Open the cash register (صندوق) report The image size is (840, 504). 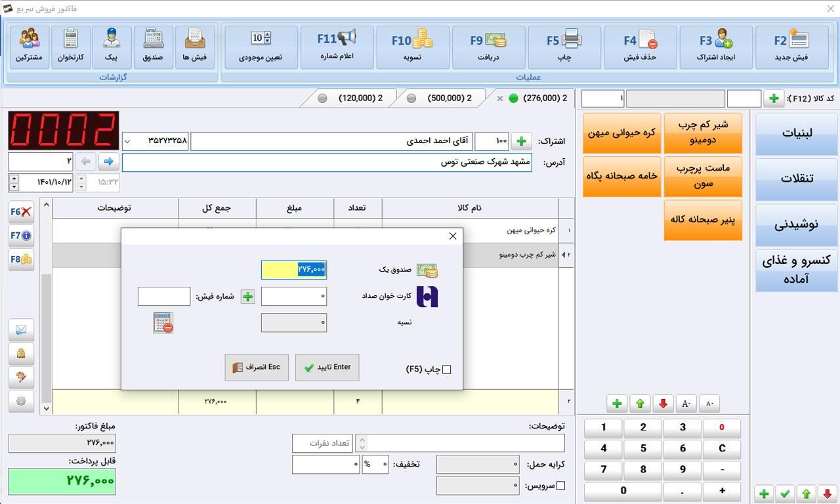(x=154, y=47)
